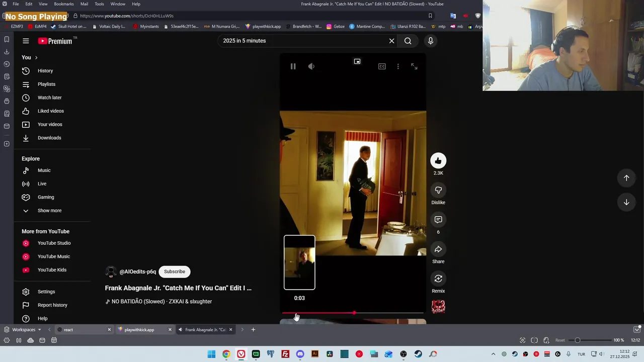Open Discord from the Windows taskbar

[300, 354]
